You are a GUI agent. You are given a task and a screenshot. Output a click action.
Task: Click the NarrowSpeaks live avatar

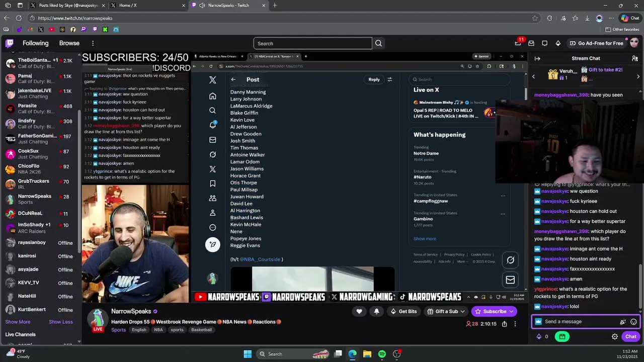click(x=98, y=320)
